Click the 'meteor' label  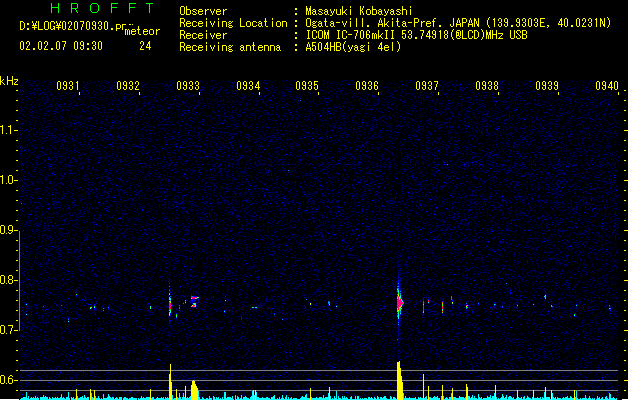point(142,31)
